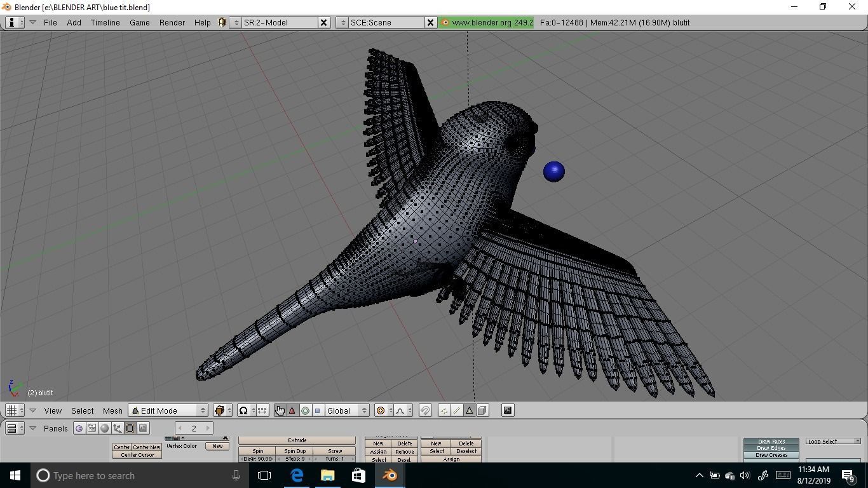Open the Mesh menu
The height and width of the screenshot is (488, 868).
tap(112, 410)
